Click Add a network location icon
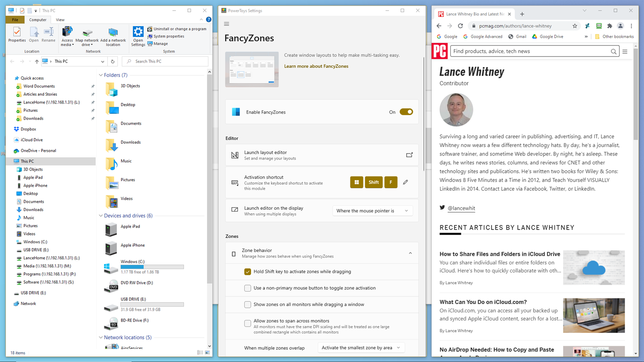This screenshot has height=362, width=644. pos(113,36)
